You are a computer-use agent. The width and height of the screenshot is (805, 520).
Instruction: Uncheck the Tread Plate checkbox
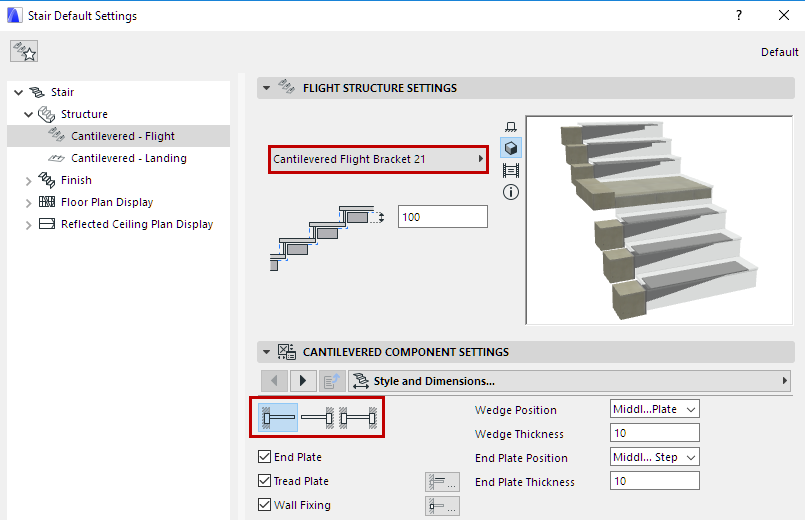click(264, 481)
